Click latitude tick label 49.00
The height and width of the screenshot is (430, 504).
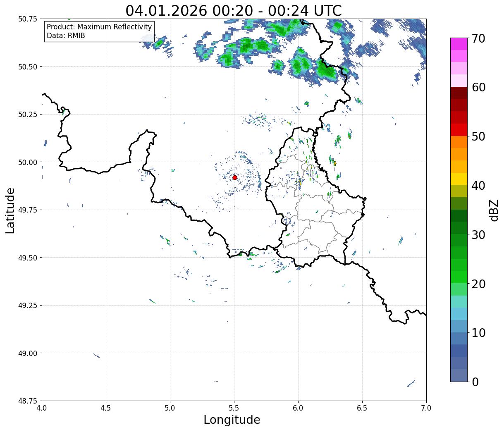tap(27, 353)
